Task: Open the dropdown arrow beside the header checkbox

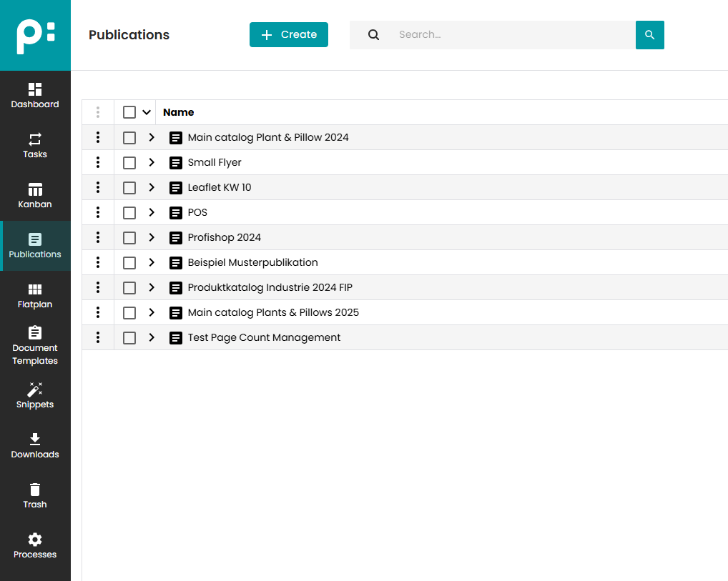Action: pyautogui.click(x=146, y=112)
